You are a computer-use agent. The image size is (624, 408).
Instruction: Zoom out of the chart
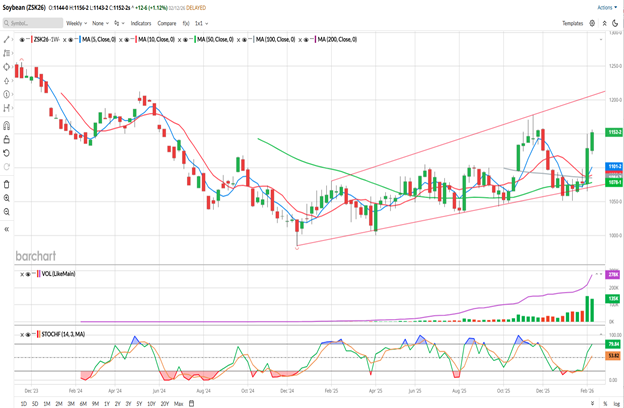tap(6, 212)
